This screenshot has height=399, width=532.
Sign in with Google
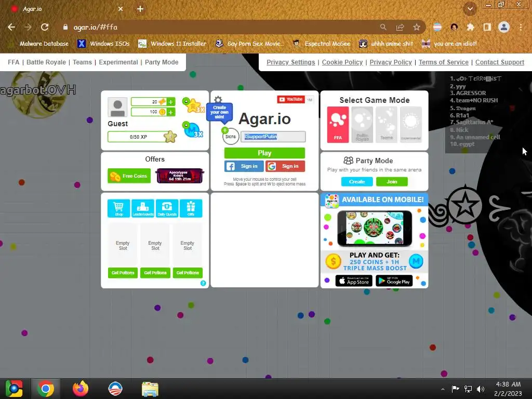click(x=285, y=166)
